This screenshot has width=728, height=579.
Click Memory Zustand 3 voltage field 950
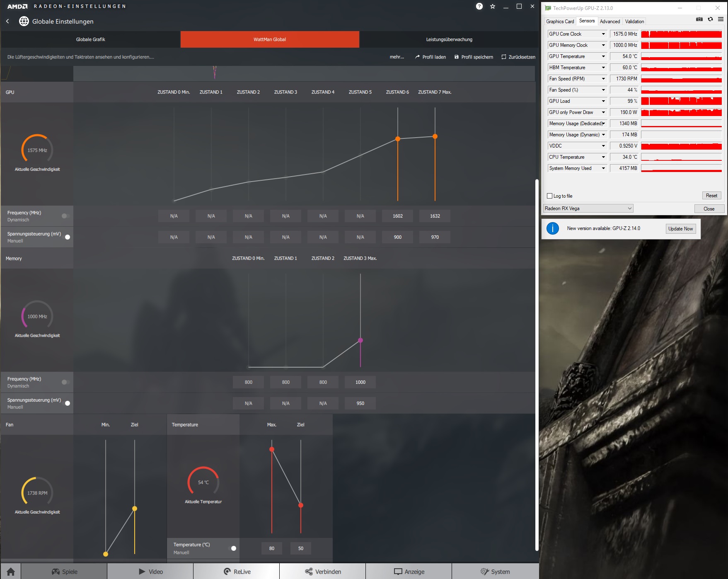[x=360, y=403]
